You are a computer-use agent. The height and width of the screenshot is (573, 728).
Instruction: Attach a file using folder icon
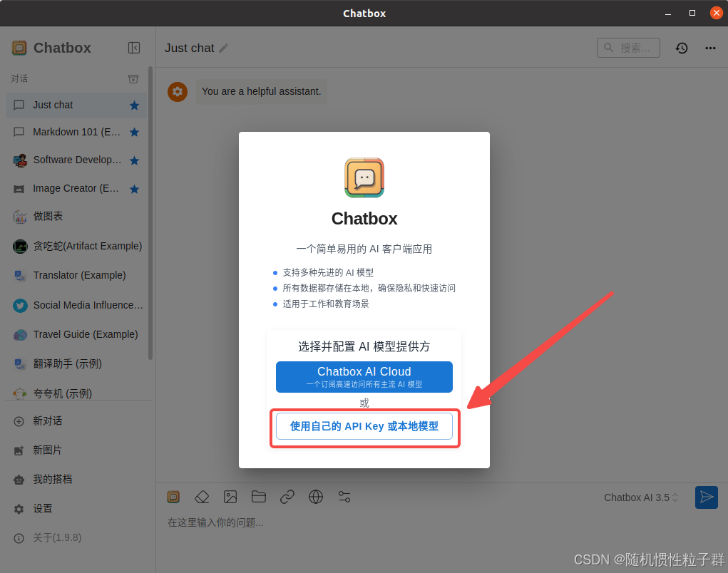(259, 497)
